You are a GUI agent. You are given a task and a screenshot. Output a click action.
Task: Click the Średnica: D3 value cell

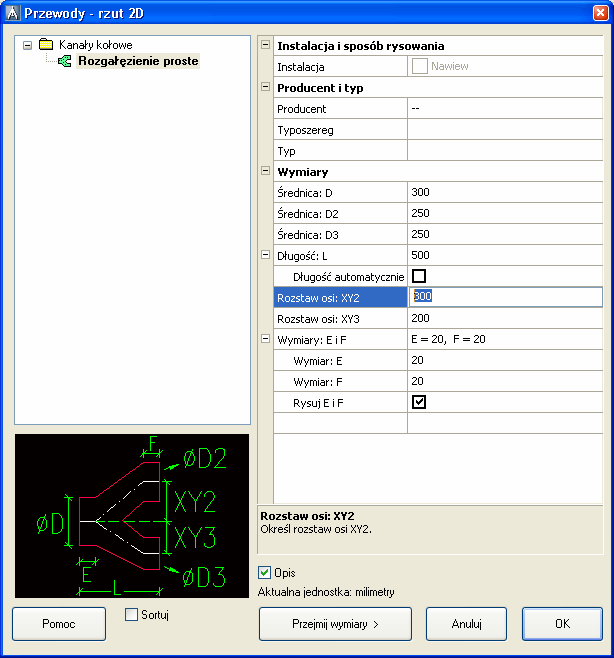505,234
